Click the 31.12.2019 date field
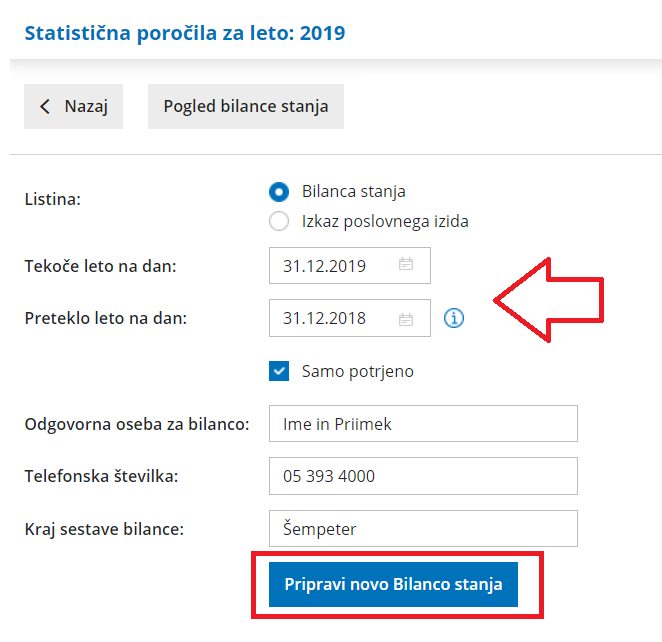The image size is (662, 642). [330, 265]
